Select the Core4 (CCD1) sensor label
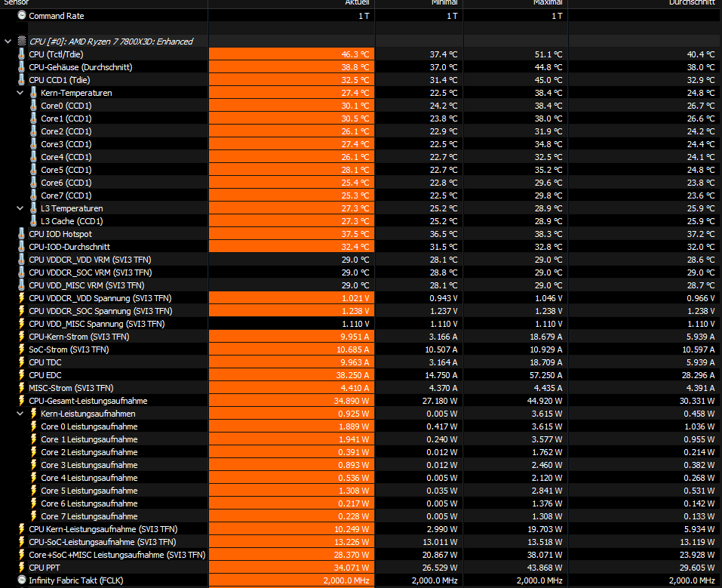The image size is (722, 588). tap(66, 157)
